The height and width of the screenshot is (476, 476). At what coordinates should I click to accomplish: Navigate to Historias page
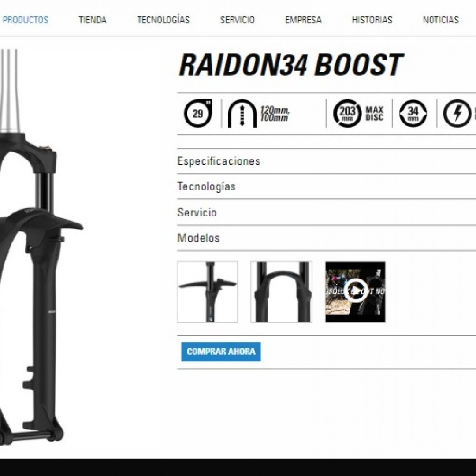372,20
